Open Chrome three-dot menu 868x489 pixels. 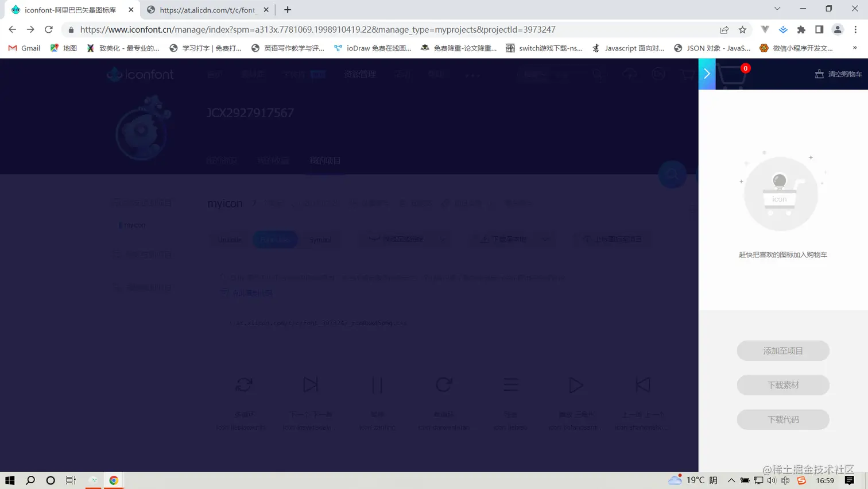[855, 29]
